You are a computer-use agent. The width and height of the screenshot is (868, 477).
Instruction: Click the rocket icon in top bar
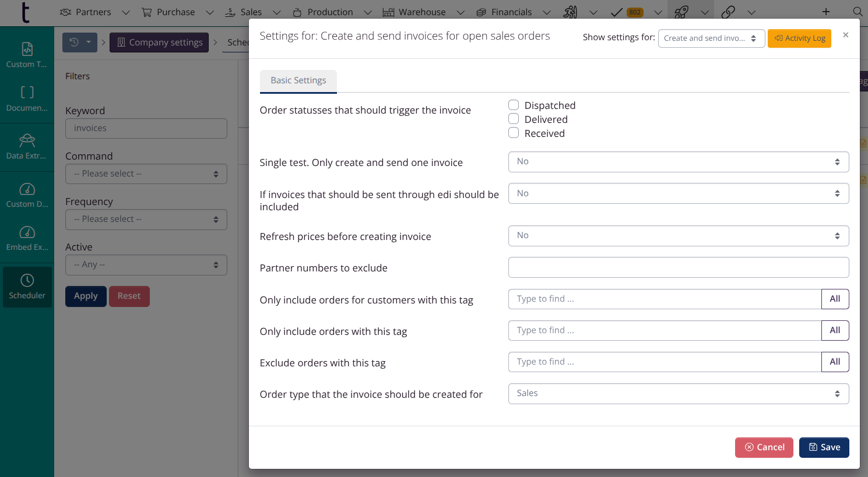coord(681,12)
